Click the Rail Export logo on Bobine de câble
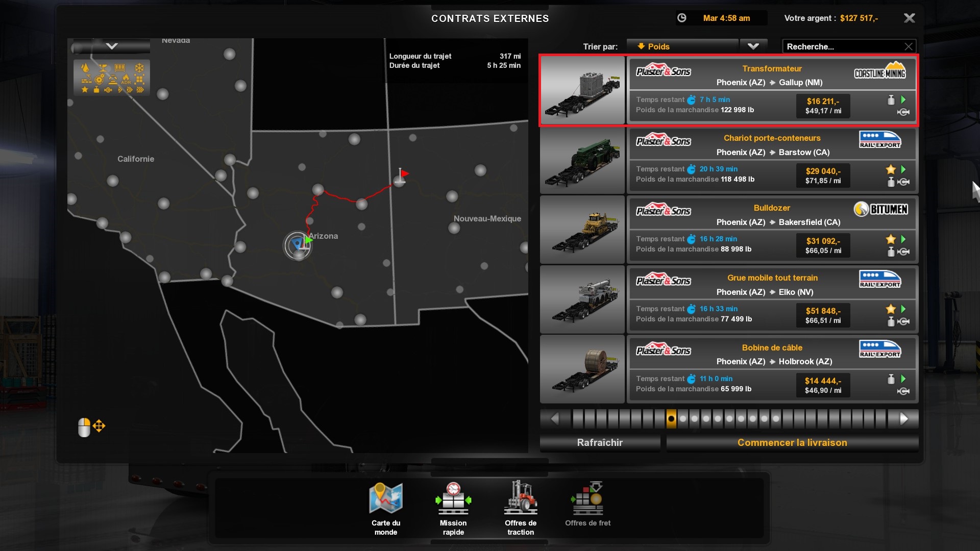Viewport: 980px width, 551px height. (880, 348)
